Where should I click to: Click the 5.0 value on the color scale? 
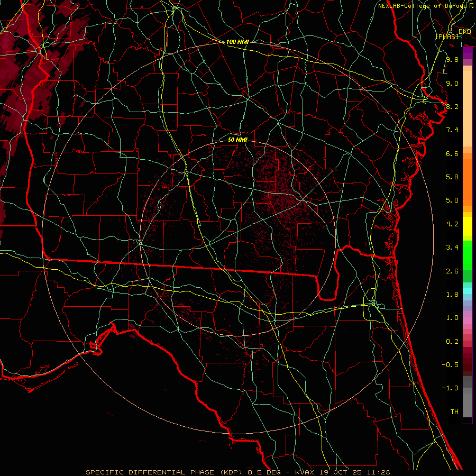pos(452,200)
